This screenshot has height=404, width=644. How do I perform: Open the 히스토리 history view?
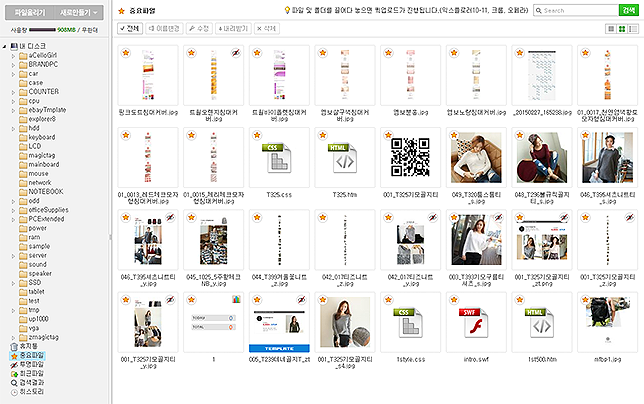pos(27,391)
